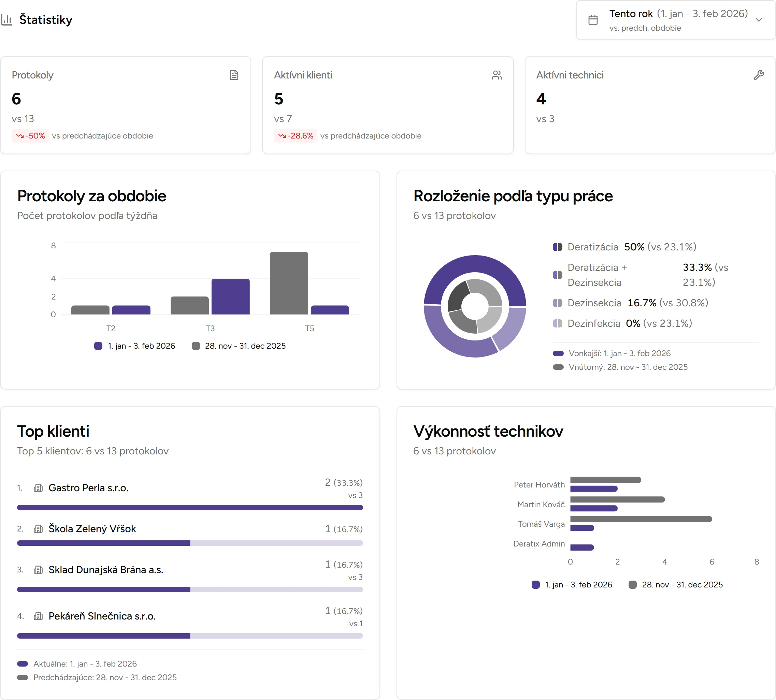The image size is (776, 700).
Task: Toggle the 1. jan - 3. feb 2026 series in the weekly chart legend
Action: click(x=135, y=346)
